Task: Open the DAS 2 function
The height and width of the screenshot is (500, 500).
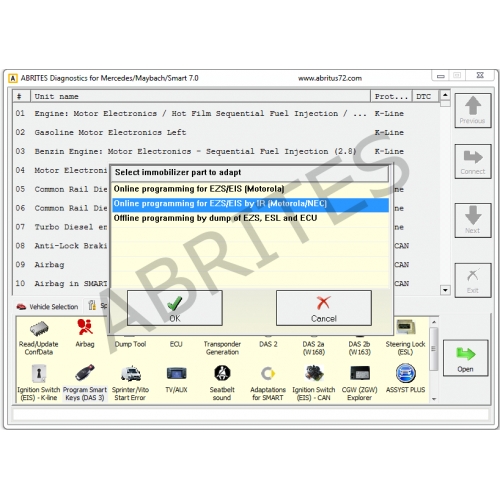Action: [268, 342]
